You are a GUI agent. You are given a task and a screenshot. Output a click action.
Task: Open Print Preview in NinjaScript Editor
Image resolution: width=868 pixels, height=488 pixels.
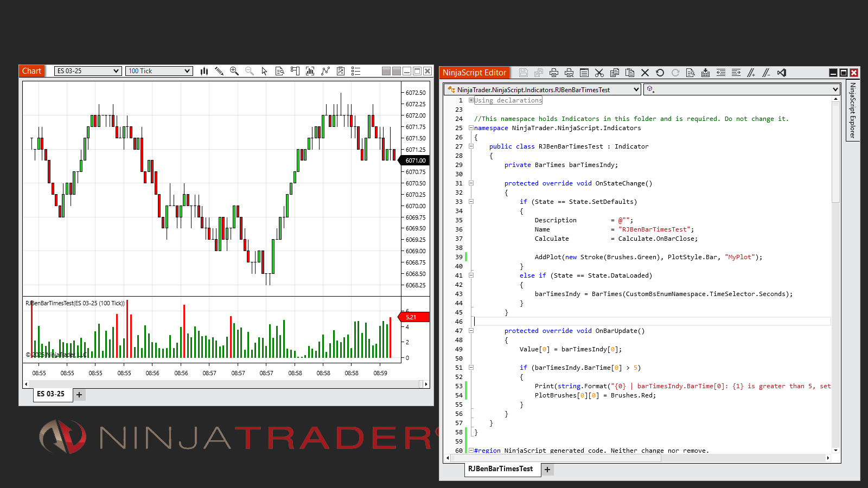(x=569, y=73)
